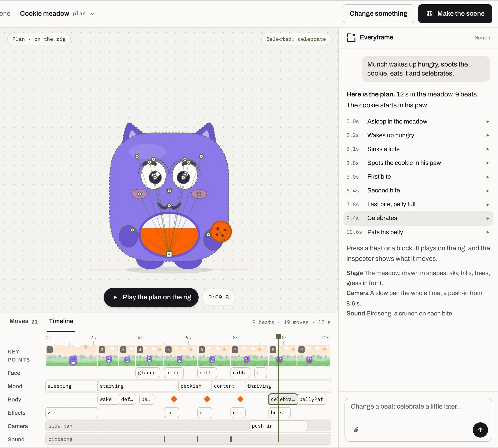Viewport: 498px width, 448px height.
Task: Click the Make the scene button
Action: (455, 14)
